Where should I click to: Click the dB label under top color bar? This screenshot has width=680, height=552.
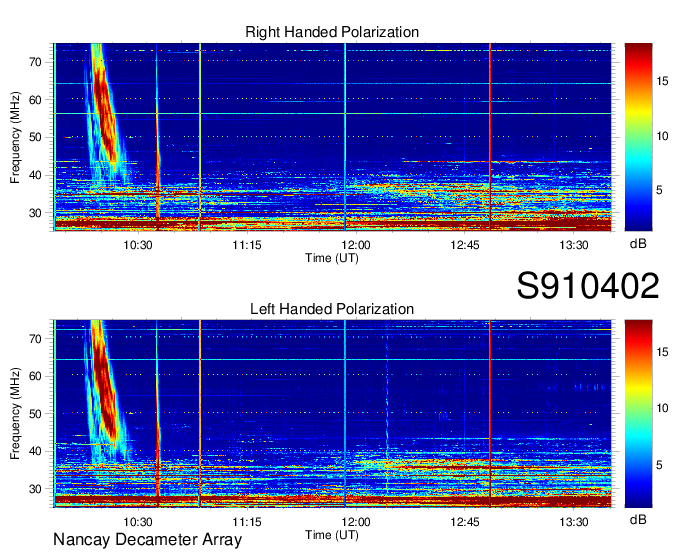tap(638, 244)
